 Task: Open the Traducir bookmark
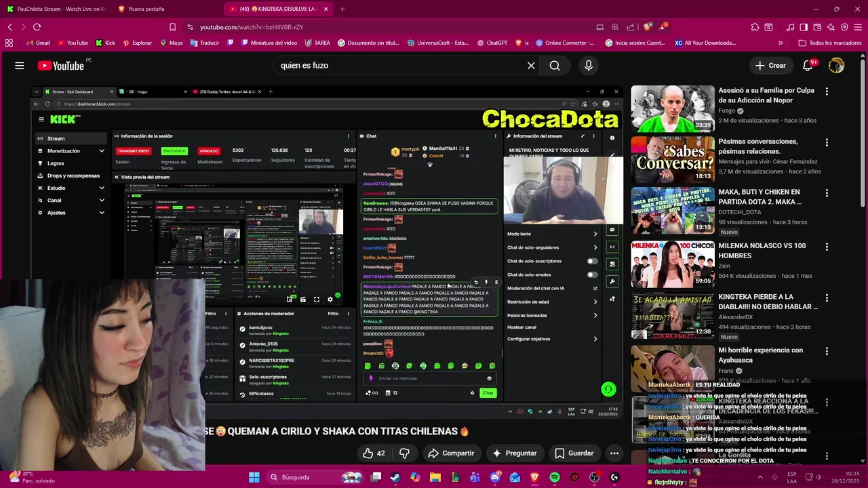click(x=205, y=43)
